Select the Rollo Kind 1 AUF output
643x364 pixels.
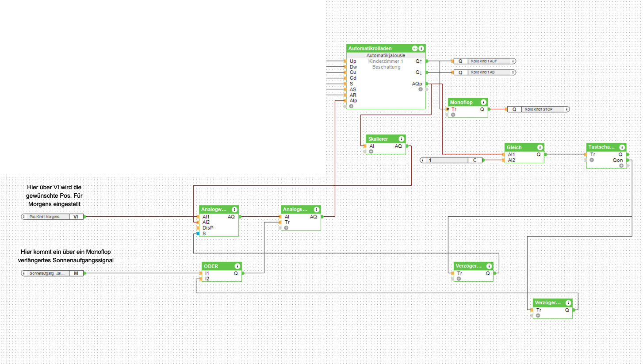pos(485,61)
